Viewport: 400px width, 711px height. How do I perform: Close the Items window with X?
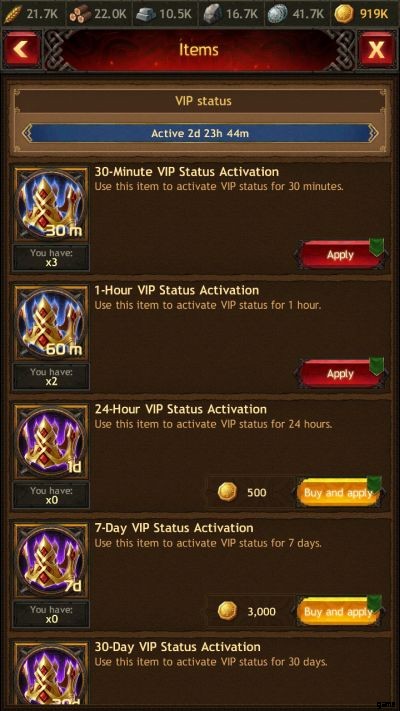point(376,49)
